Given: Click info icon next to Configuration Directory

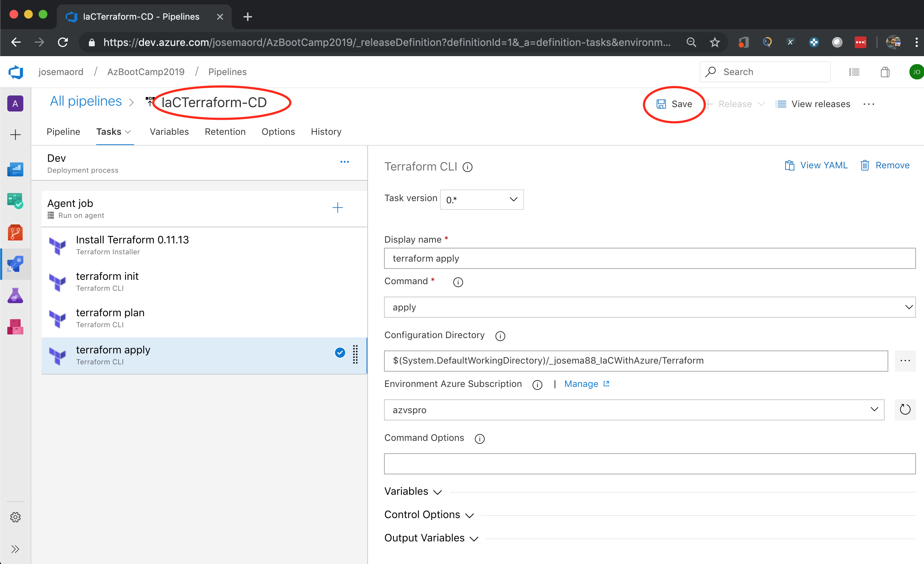Looking at the screenshot, I should tap(500, 336).
